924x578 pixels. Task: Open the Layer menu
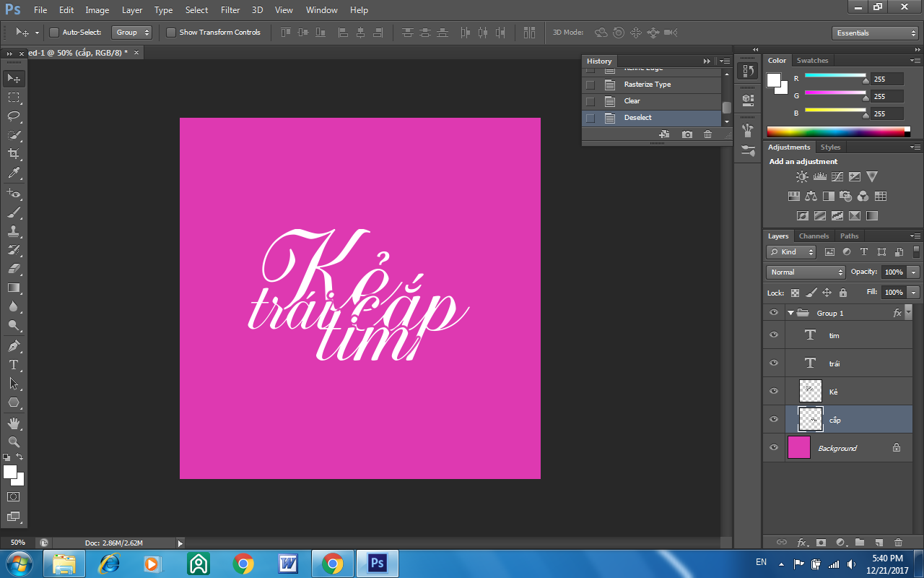[132, 10]
